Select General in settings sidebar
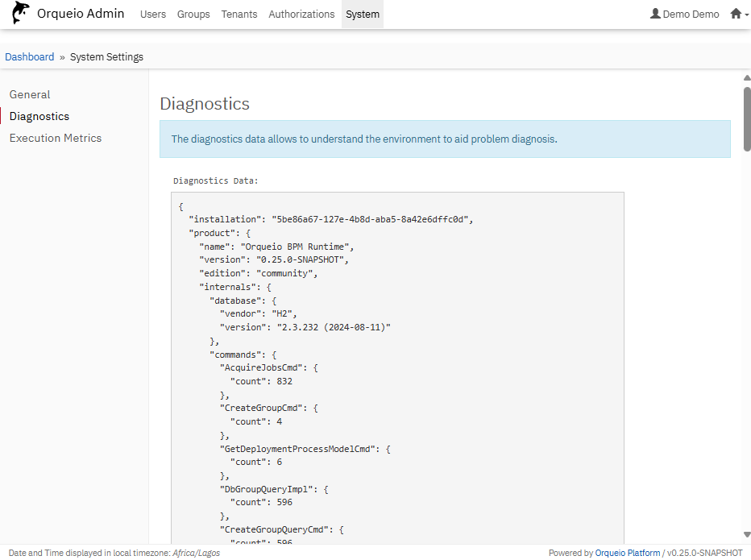The image size is (751, 560). pyautogui.click(x=30, y=94)
